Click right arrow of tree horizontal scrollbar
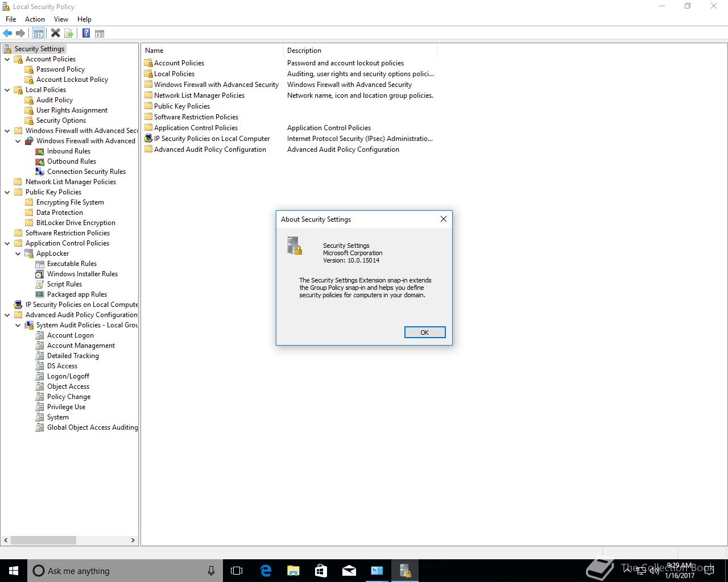This screenshot has height=582, width=728. pyautogui.click(x=133, y=540)
